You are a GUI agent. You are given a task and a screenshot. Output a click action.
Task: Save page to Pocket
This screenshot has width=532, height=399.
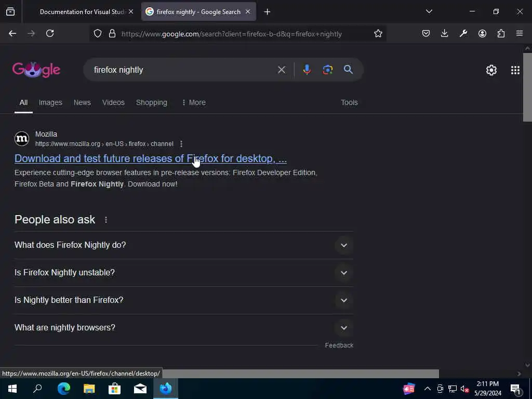point(426,33)
